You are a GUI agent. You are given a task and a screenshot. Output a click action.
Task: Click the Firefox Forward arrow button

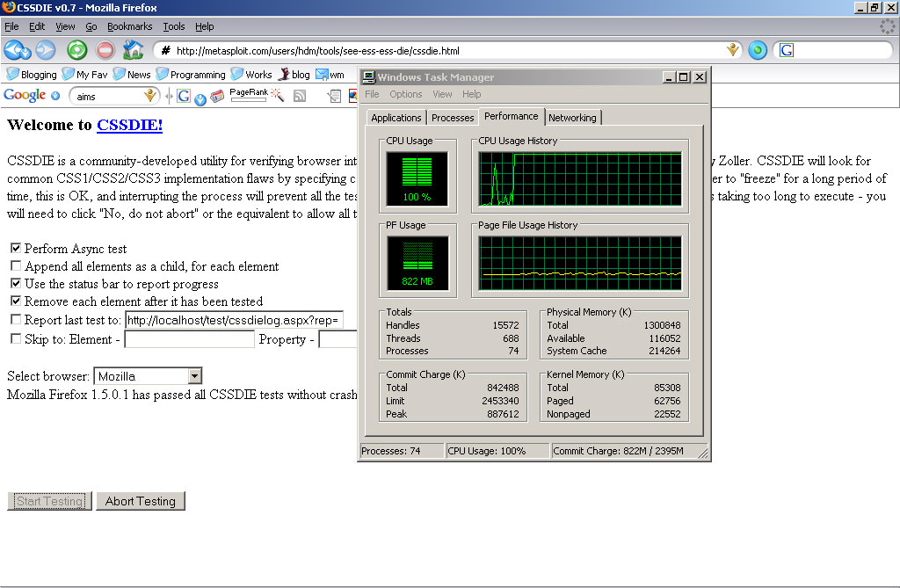point(46,50)
